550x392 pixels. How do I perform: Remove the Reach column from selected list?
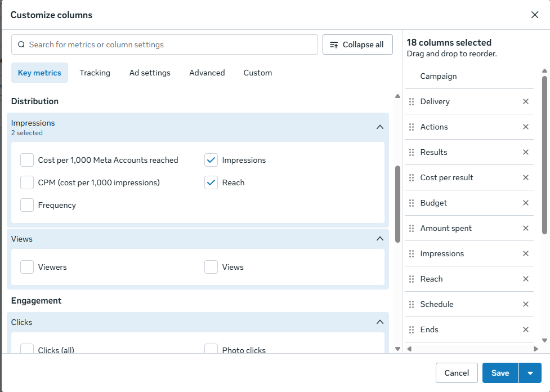point(525,279)
